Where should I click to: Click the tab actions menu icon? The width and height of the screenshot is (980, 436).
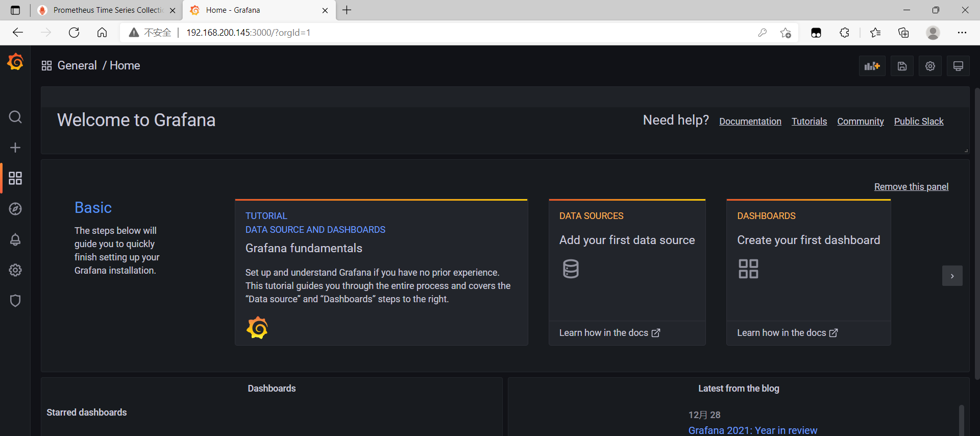coord(15,10)
